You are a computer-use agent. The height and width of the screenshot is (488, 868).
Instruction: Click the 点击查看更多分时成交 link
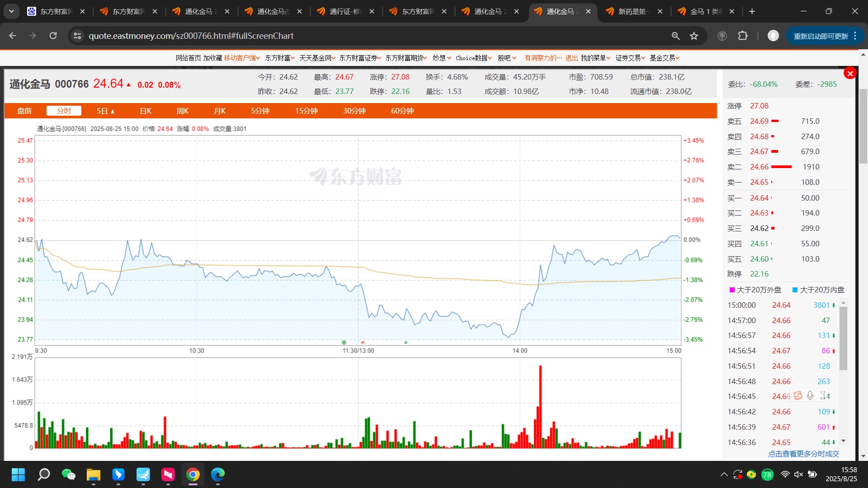point(803,454)
